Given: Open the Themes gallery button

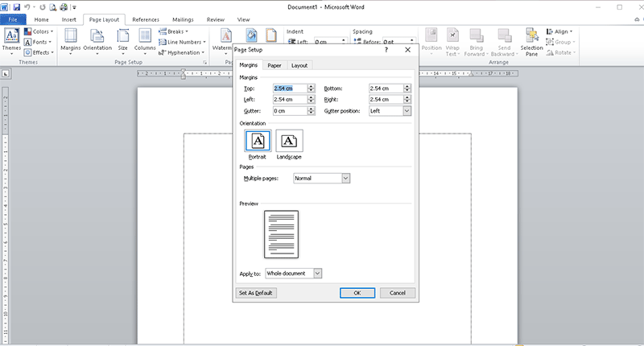Looking at the screenshot, I should pos(11,42).
